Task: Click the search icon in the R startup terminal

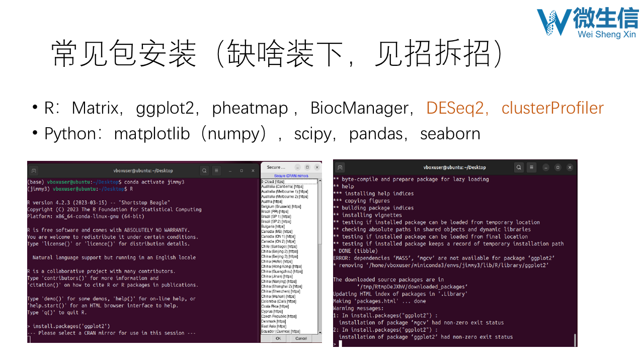Action: pyautogui.click(x=204, y=170)
